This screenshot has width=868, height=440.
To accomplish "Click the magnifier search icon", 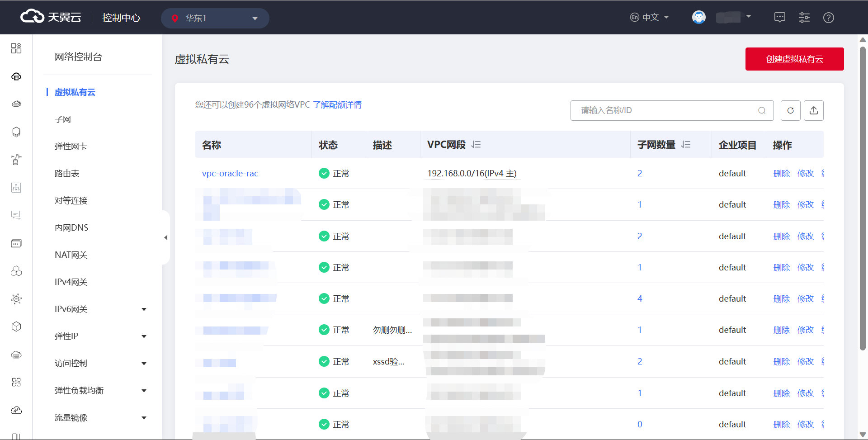I will (x=762, y=110).
